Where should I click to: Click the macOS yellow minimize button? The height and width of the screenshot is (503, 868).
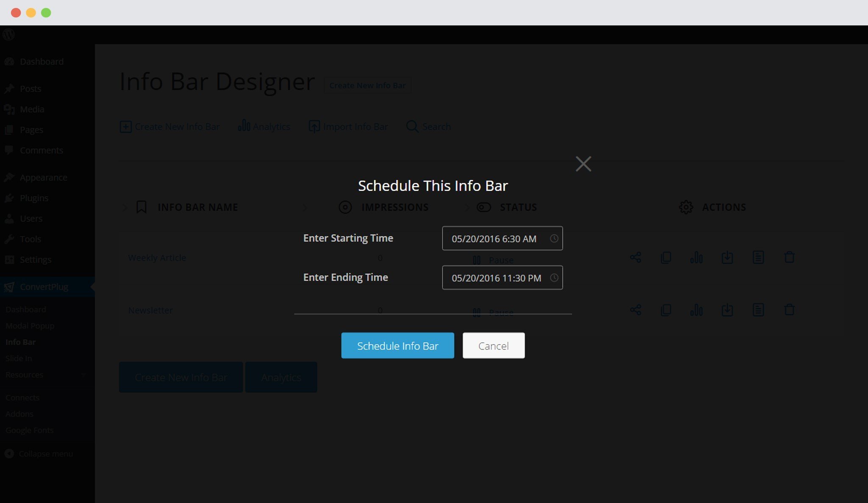coord(31,13)
